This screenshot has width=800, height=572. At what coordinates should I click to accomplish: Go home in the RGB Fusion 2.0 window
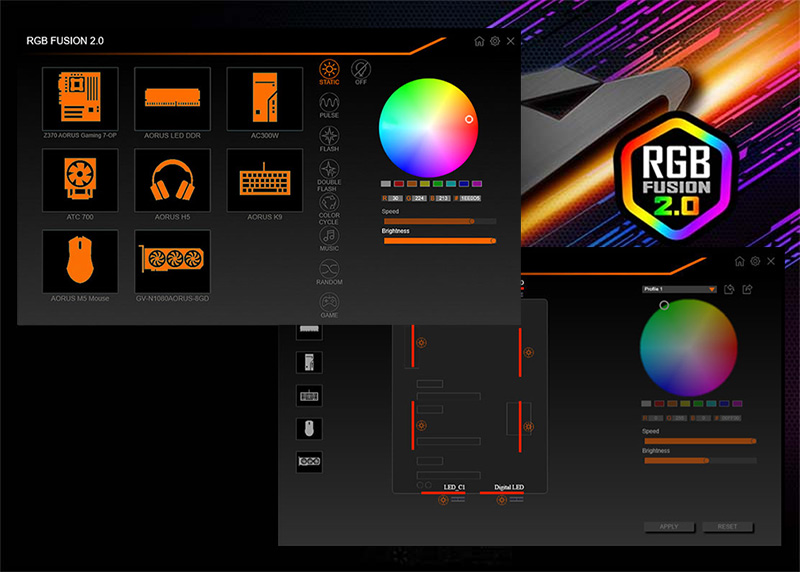(x=479, y=41)
